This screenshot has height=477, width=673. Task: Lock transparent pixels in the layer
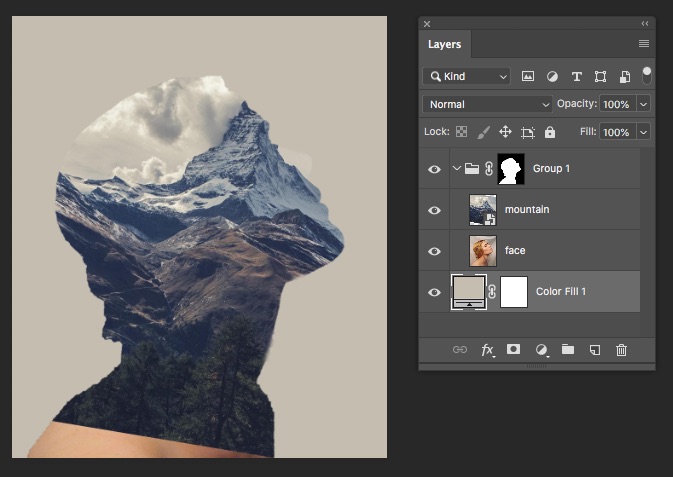(x=461, y=132)
